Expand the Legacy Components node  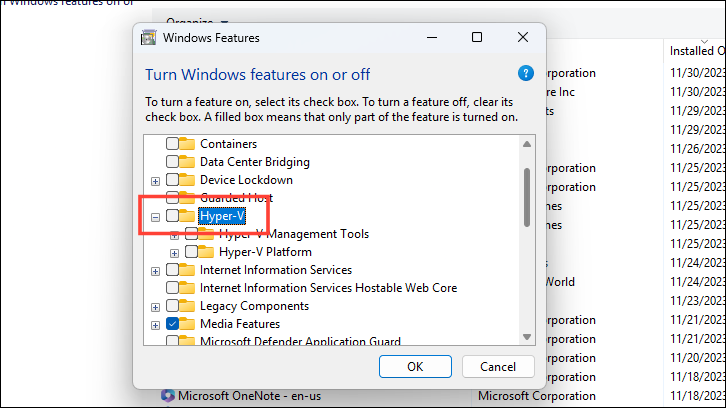(x=156, y=308)
